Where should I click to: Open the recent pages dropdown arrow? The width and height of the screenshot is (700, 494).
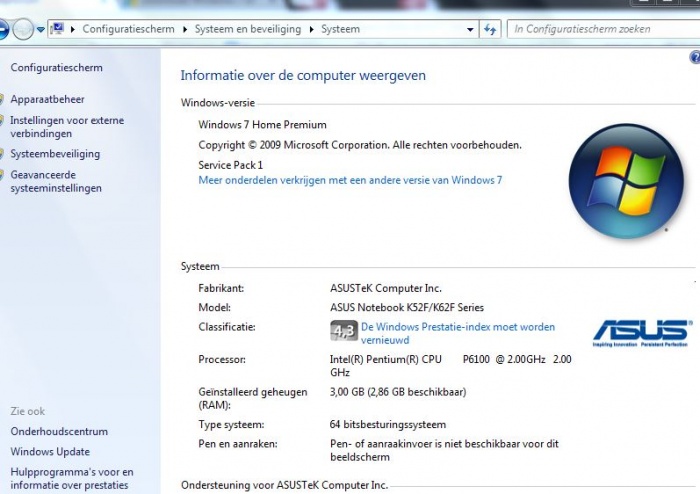click(x=41, y=30)
